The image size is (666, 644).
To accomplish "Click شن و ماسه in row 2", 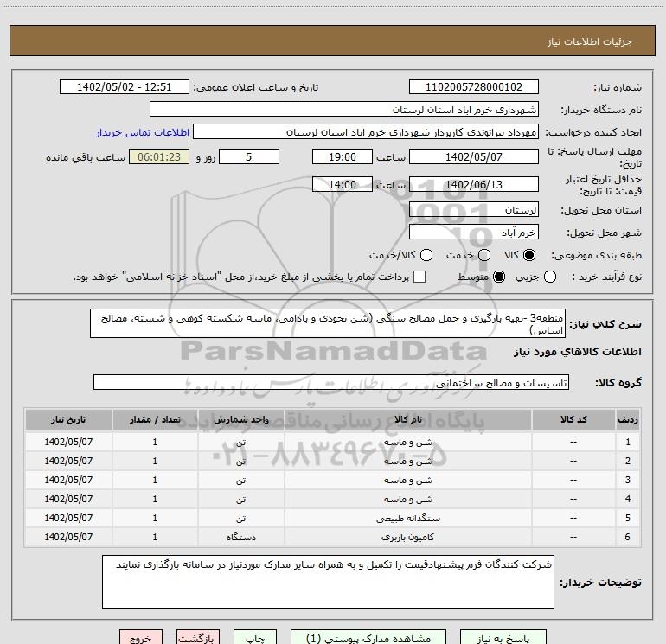I will 407,461.
